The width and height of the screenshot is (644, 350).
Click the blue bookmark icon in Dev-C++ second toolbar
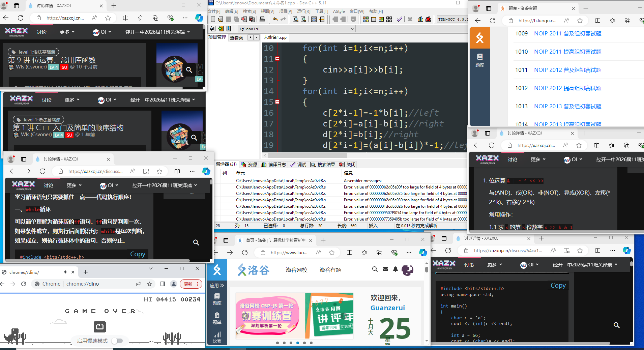(229, 29)
